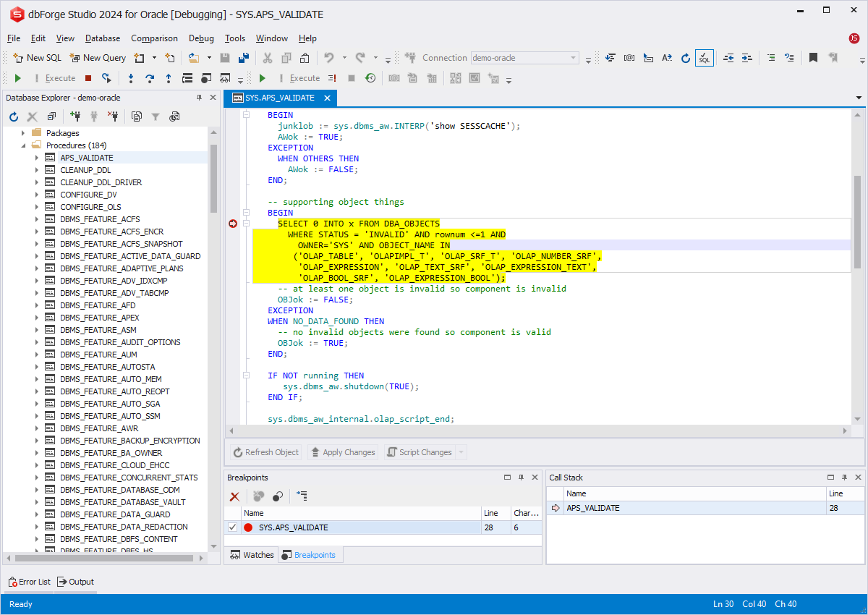Collapse all nodes in Database Explorer
The image size is (868, 615).
click(51, 116)
